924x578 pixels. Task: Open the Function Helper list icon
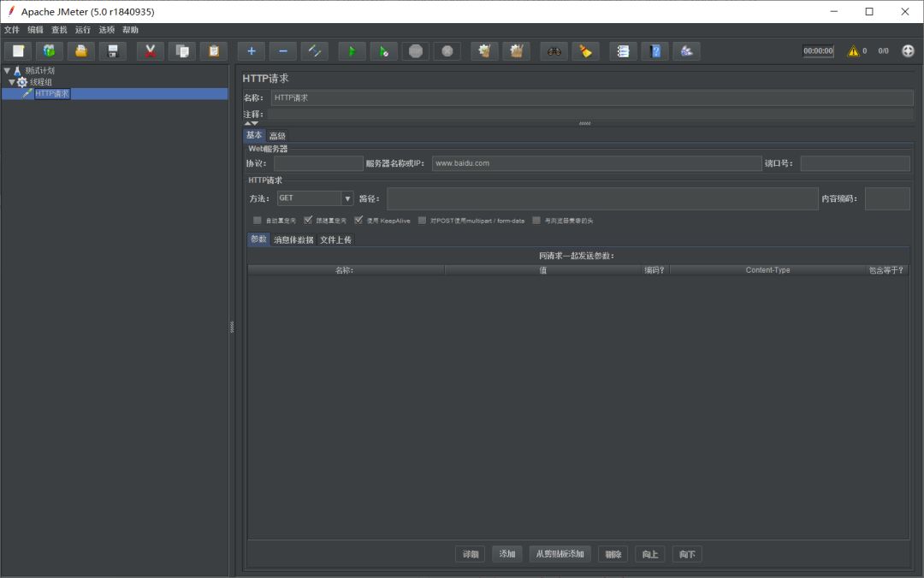pyautogui.click(x=623, y=51)
